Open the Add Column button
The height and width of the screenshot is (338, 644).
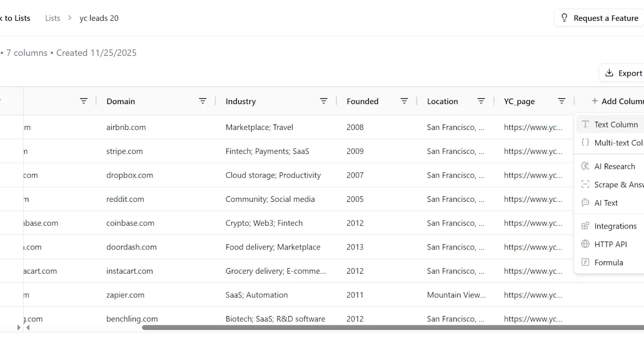[x=618, y=101]
